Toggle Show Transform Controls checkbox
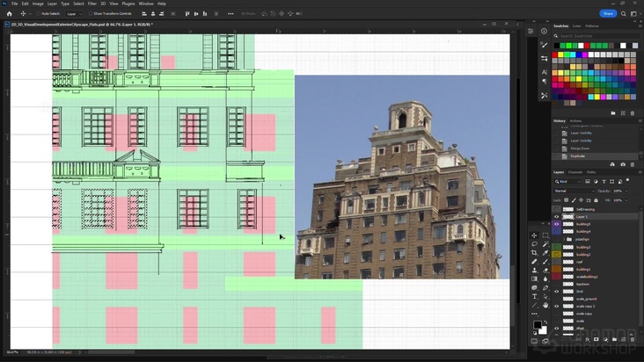 91,13
